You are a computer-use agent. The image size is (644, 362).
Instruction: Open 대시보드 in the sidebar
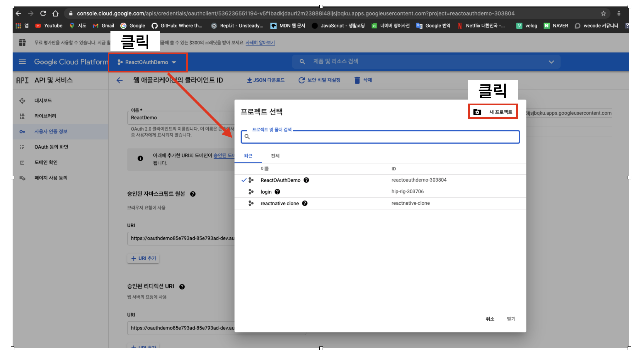[x=60, y=101]
